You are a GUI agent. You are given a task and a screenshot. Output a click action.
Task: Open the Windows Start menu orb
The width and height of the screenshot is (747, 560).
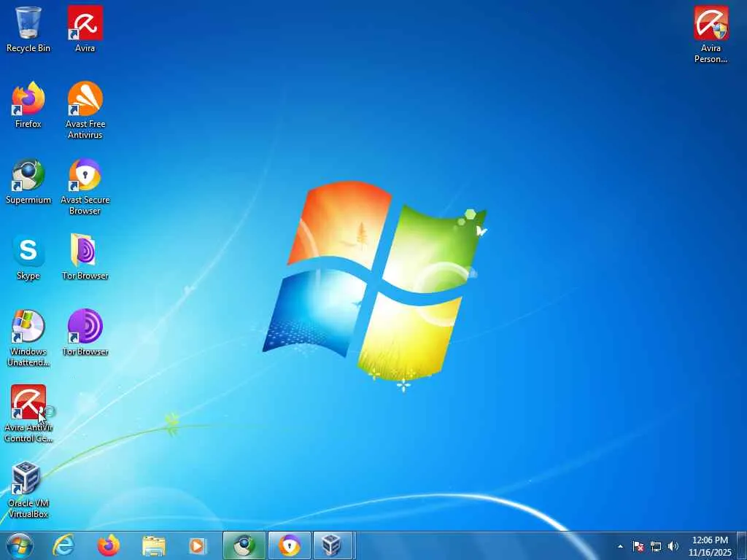point(20,545)
